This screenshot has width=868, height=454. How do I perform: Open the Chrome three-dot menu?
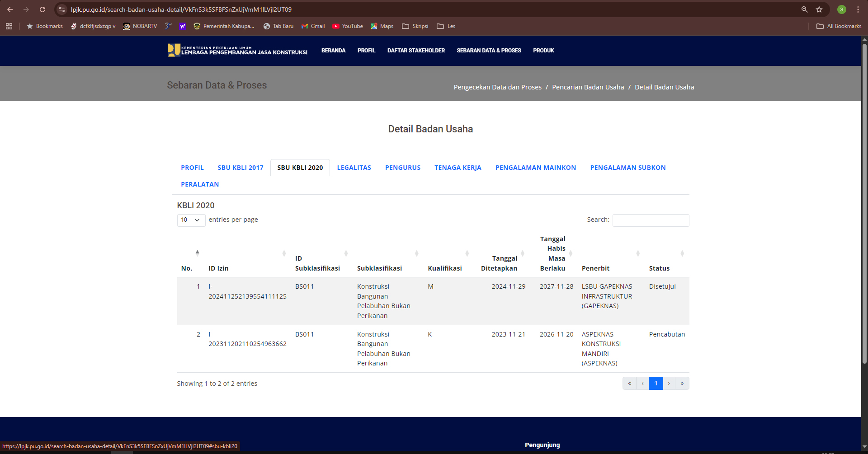coord(858,9)
